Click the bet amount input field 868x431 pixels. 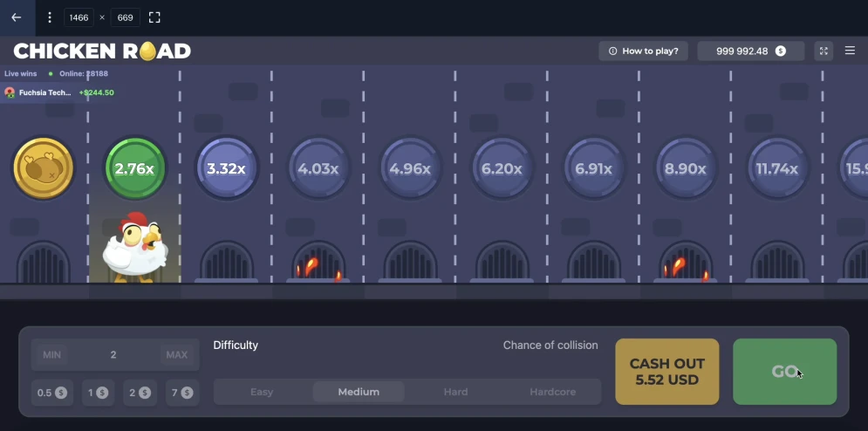pyautogui.click(x=113, y=355)
